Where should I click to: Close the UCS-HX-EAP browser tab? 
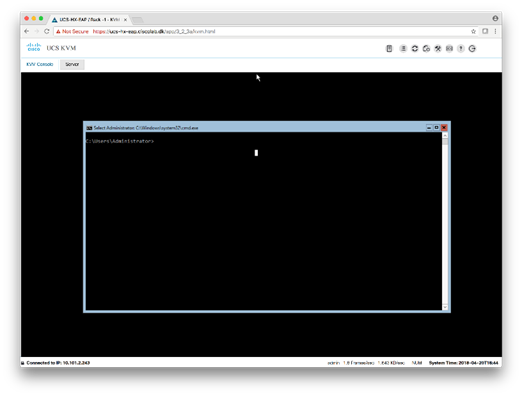tap(125, 20)
